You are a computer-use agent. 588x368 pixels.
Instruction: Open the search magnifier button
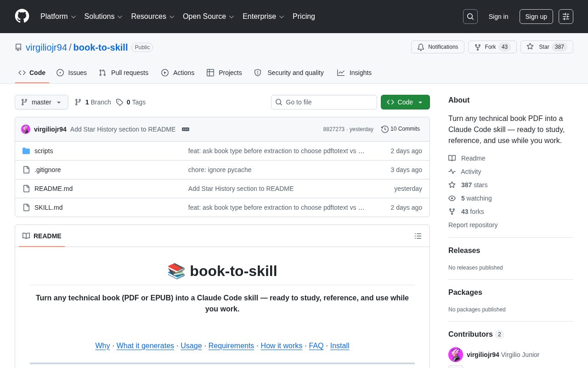(470, 17)
